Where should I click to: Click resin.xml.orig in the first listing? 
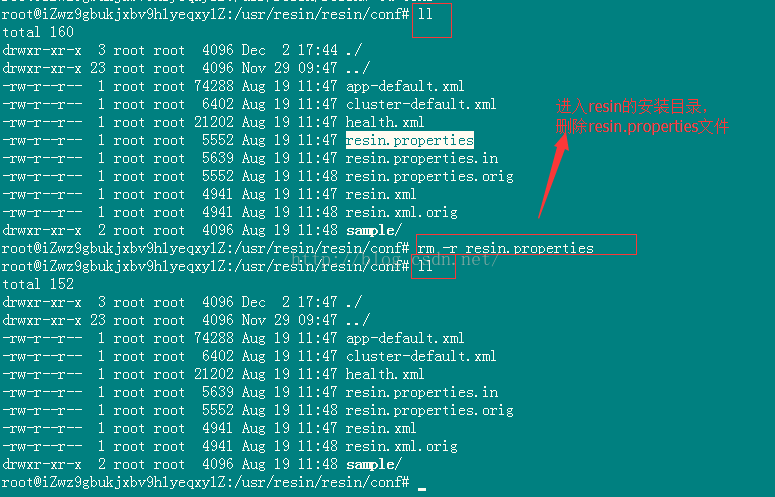coord(401,212)
